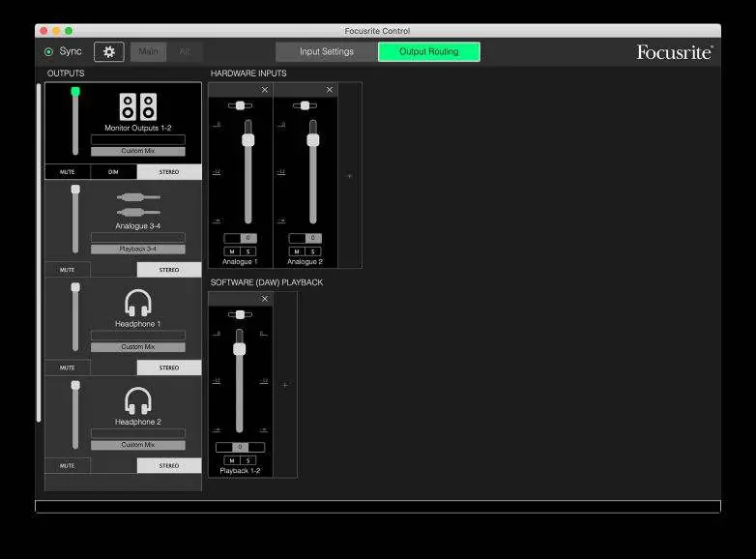Open Headphone 1 Custom Mix source dropdown

138,347
